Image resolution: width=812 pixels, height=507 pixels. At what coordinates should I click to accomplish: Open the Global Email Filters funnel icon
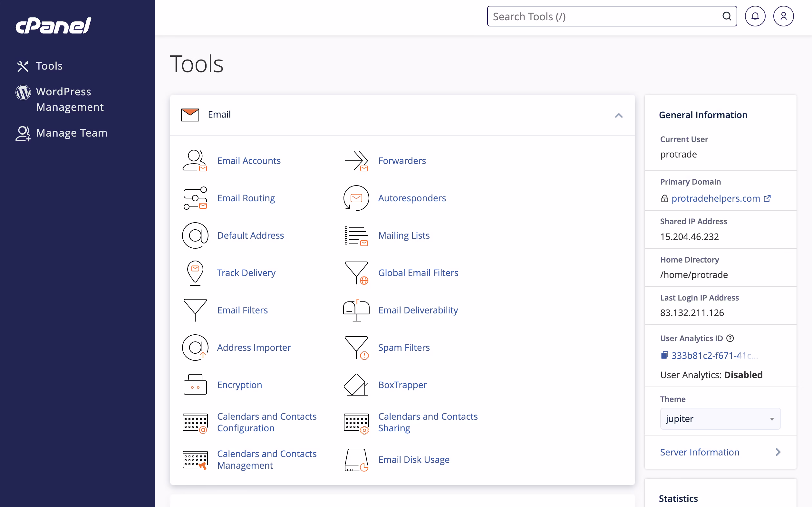tap(356, 273)
